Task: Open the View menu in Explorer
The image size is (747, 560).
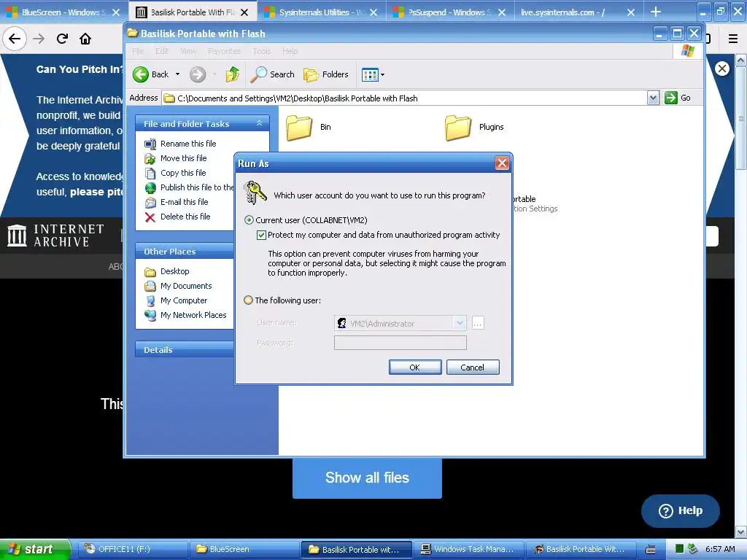Action: [188, 51]
